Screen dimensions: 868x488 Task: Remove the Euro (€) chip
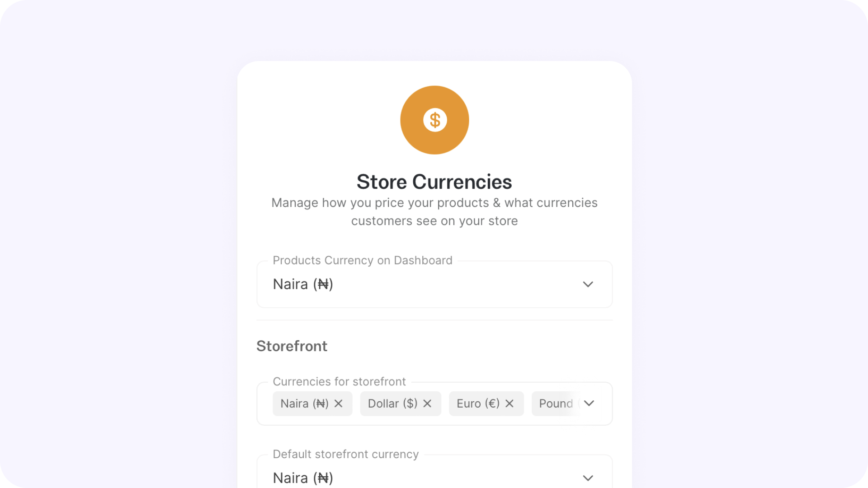pos(509,404)
